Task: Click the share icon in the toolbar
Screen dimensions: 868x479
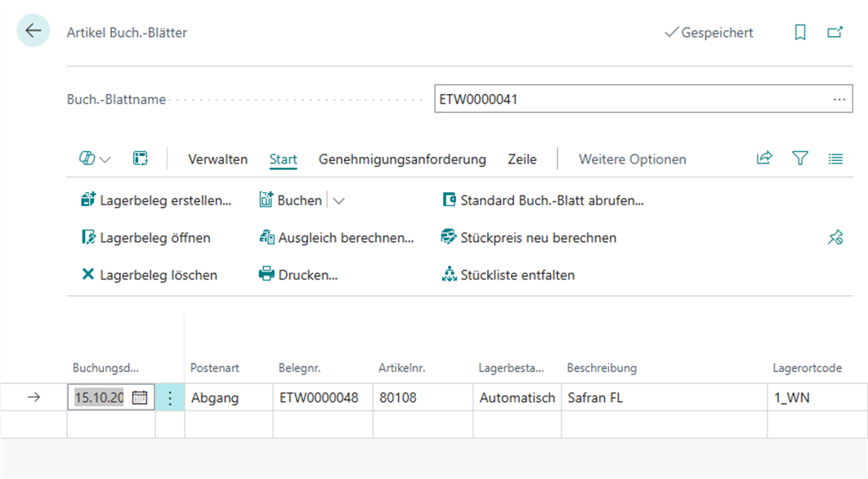Action: tap(764, 159)
